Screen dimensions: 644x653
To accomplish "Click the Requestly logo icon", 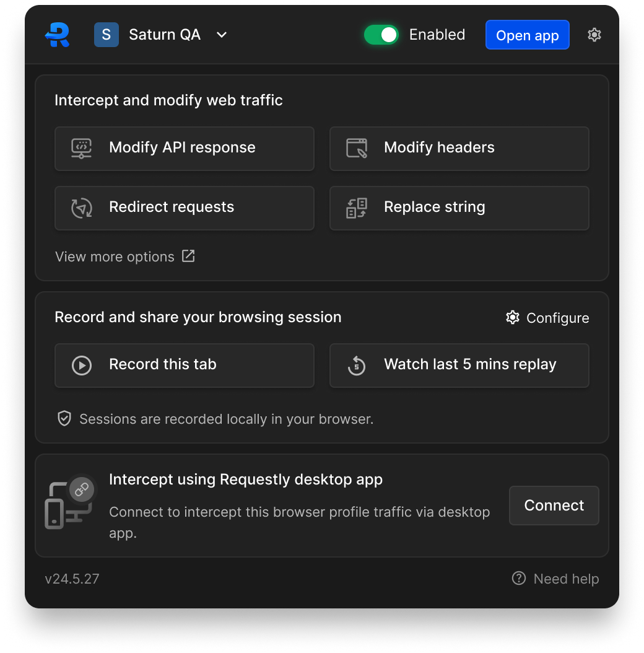I will click(x=57, y=35).
